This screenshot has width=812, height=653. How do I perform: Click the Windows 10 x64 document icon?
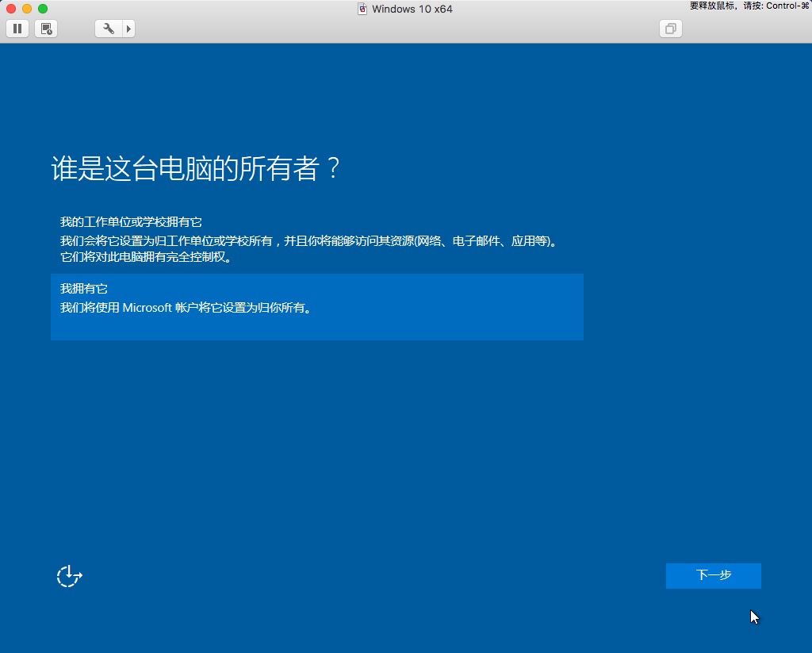362,9
